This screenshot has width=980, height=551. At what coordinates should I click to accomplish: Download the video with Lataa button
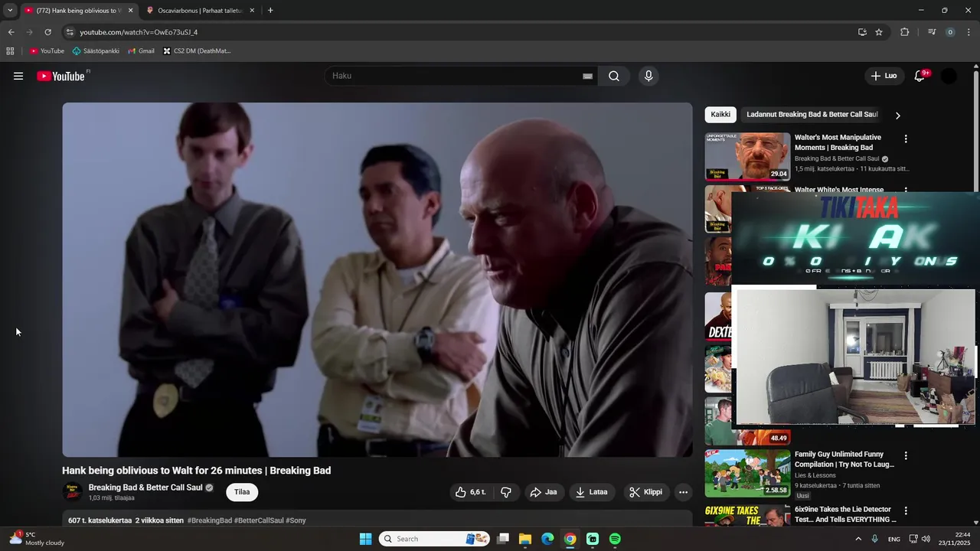coord(592,492)
